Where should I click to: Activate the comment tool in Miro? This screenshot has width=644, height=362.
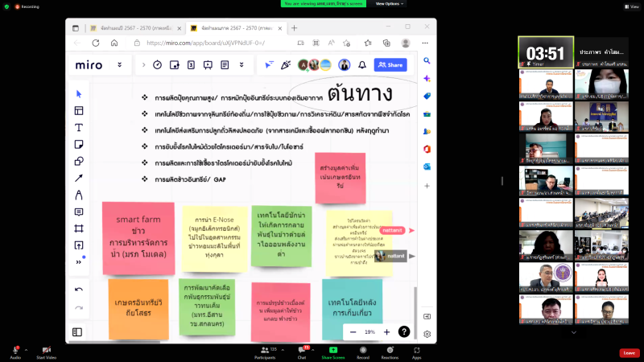point(79,212)
